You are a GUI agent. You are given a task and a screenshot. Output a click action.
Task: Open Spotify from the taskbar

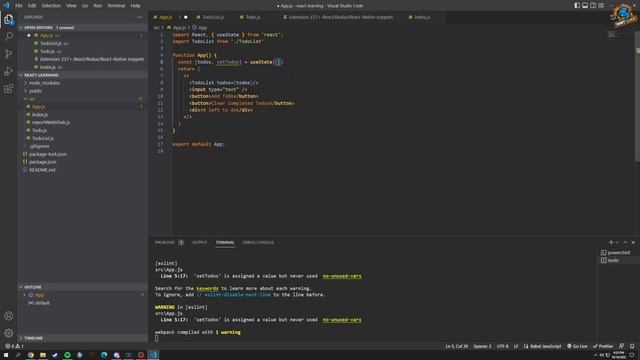coord(67,355)
